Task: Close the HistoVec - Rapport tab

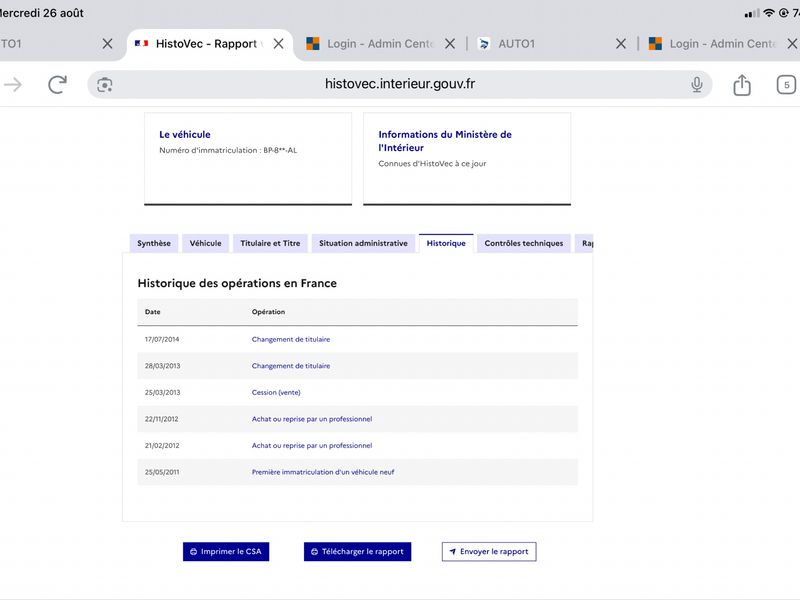Action: (279, 44)
